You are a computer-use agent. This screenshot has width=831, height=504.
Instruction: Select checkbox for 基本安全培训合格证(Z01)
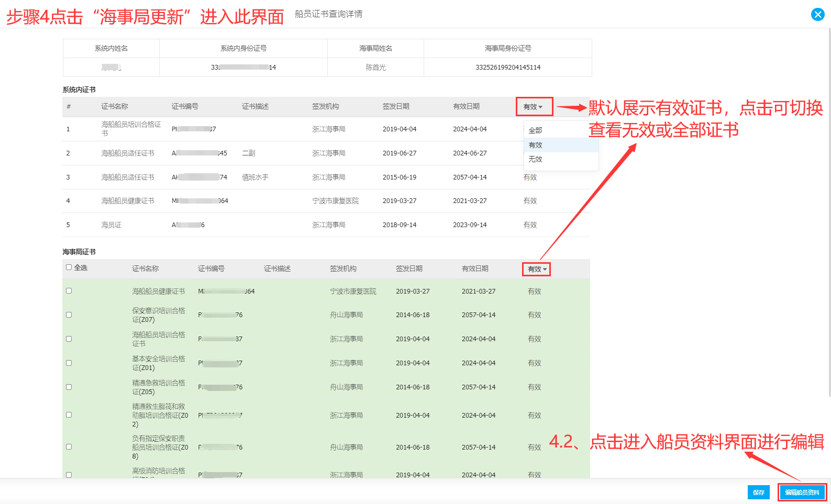click(x=69, y=363)
